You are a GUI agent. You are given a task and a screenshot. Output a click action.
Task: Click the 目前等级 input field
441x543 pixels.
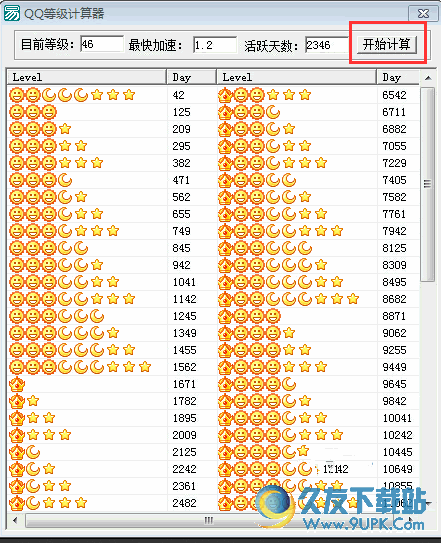coord(102,44)
